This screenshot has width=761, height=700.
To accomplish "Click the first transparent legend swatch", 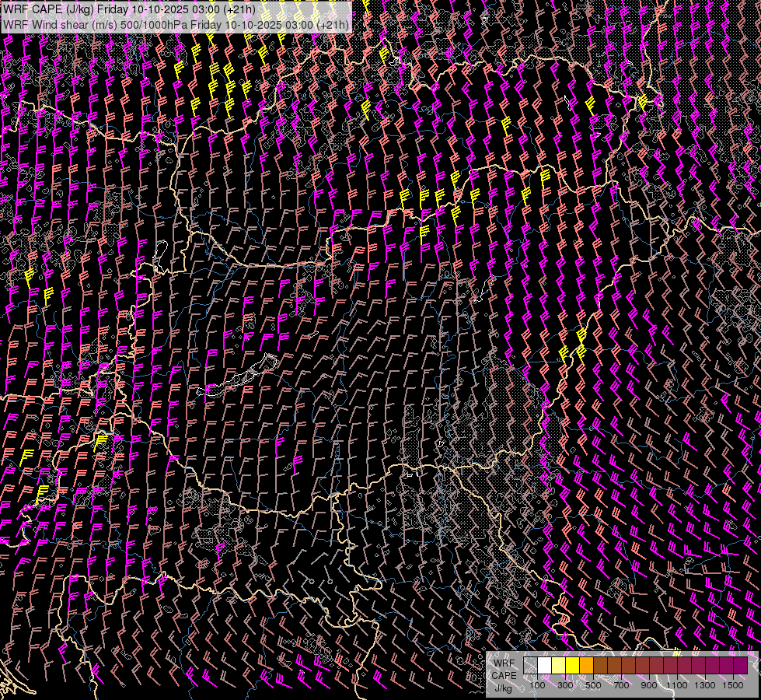I will coord(531,666).
